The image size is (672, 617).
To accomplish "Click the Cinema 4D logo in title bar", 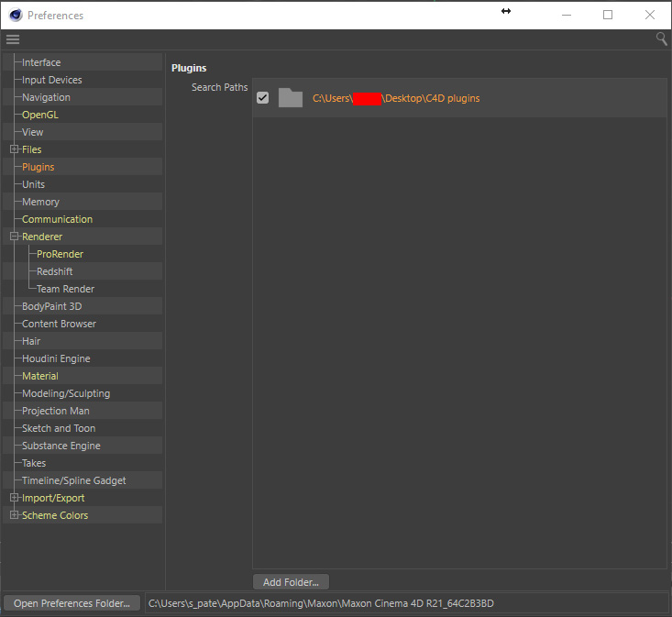I will tap(15, 15).
